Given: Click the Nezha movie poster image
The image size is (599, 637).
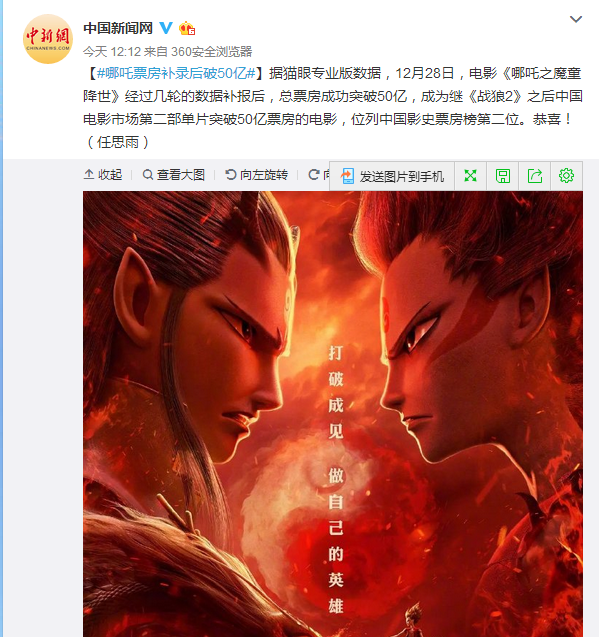Looking at the screenshot, I should pyautogui.click(x=333, y=414).
